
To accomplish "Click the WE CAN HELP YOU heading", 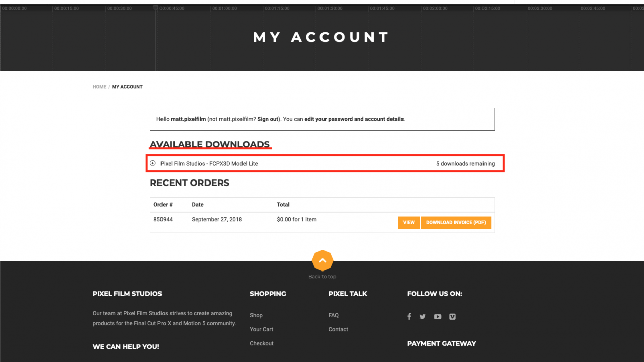I will click(126, 347).
